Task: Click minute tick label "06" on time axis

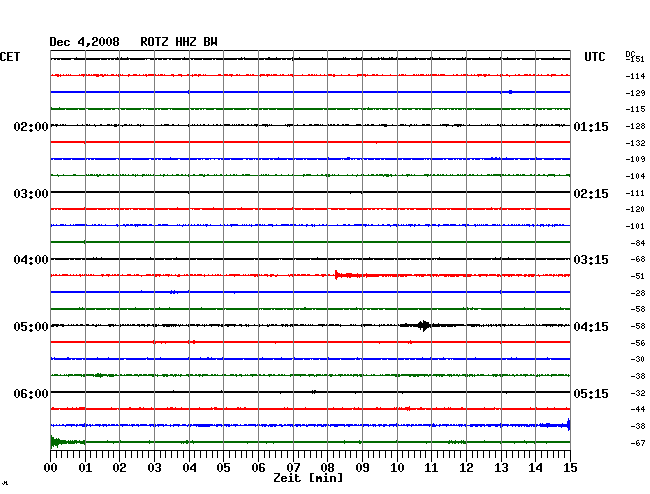Action: pos(258,467)
